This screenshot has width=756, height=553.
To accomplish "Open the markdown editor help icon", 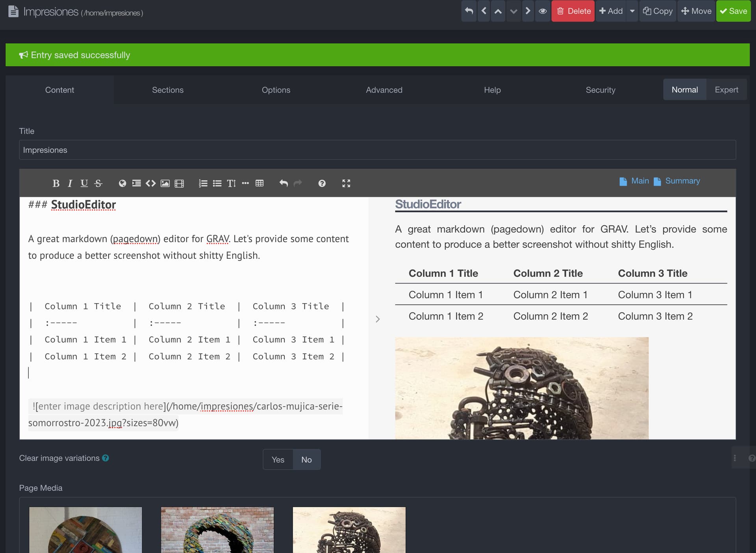I will [x=322, y=183].
